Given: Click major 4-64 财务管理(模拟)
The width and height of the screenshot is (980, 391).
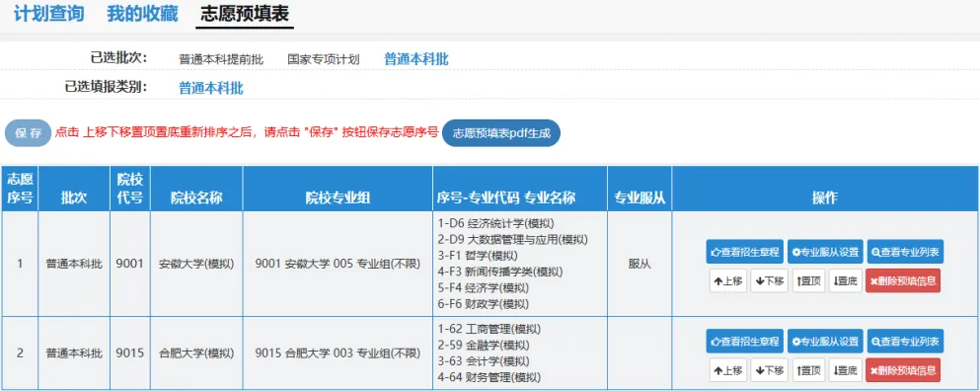Looking at the screenshot, I should (489, 378).
